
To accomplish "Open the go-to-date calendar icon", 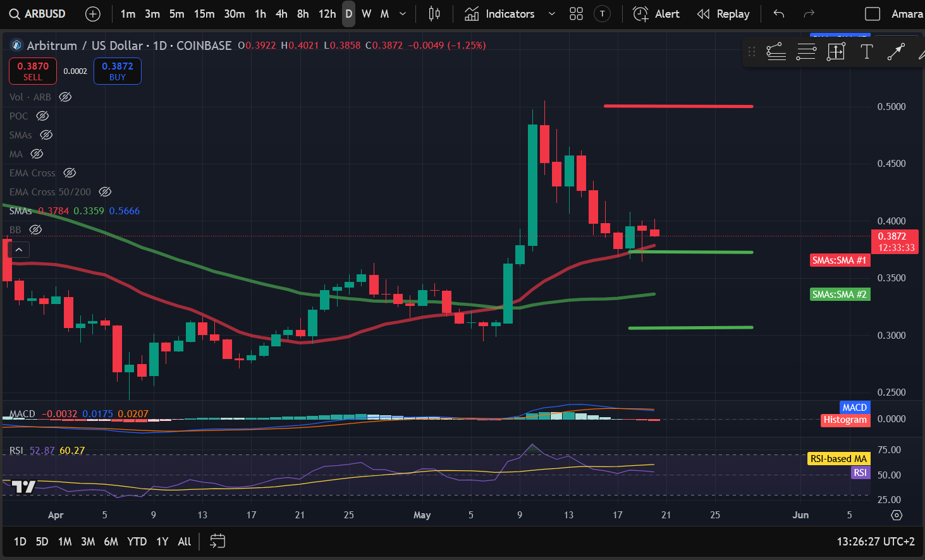I will [217, 541].
